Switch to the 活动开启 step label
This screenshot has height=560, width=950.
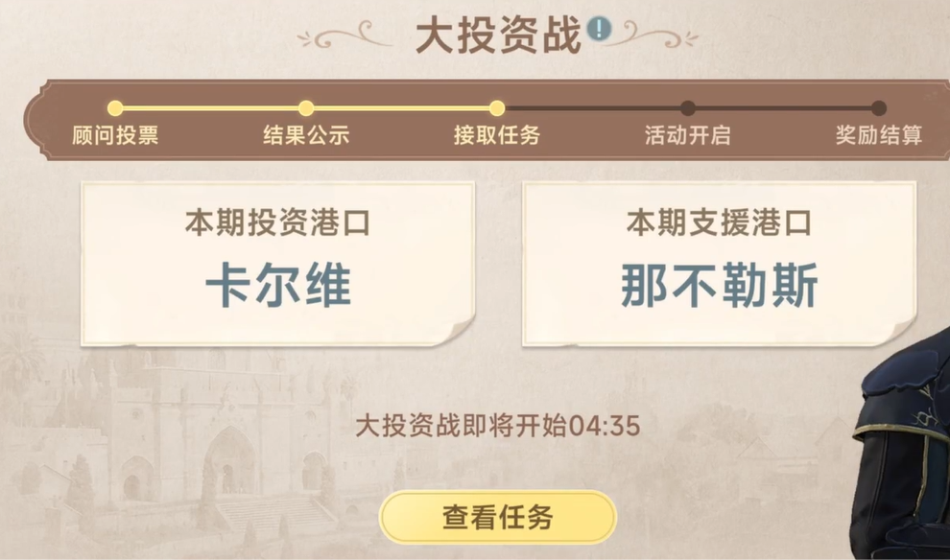688,135
